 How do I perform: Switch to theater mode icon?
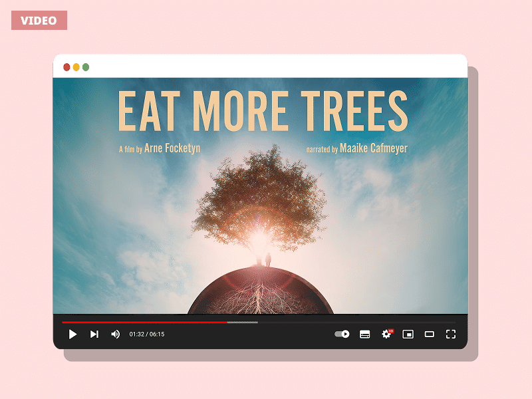(429, 334)
